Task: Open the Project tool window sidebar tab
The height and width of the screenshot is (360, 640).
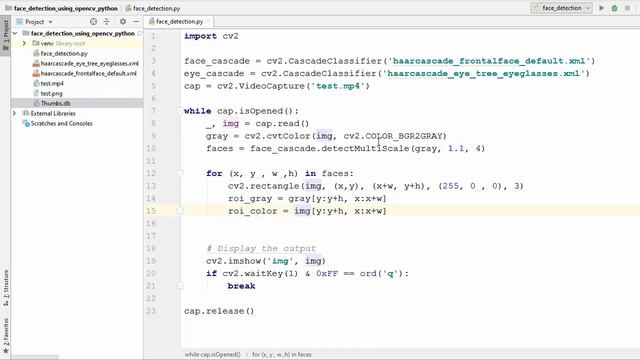Action: coord(5,35)
